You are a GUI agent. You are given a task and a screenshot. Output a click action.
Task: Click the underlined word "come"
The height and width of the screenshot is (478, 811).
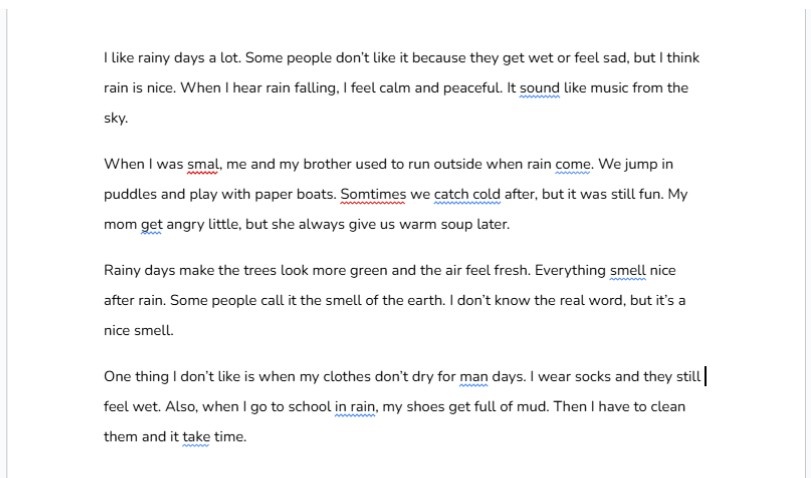point(573,165)
